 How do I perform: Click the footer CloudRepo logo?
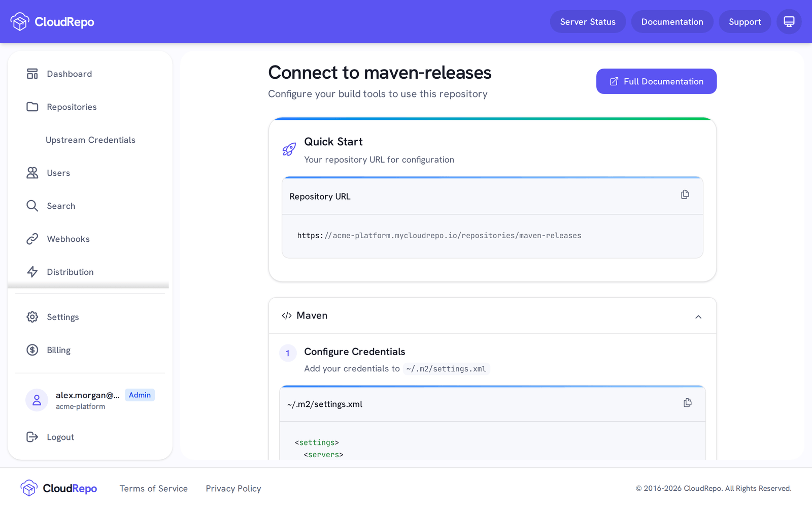(x=59, y=488)
